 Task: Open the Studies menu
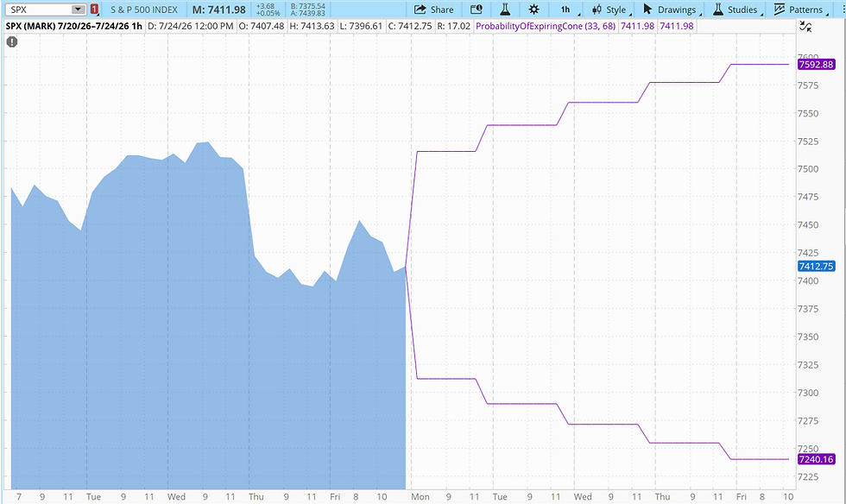coord(737,9)
